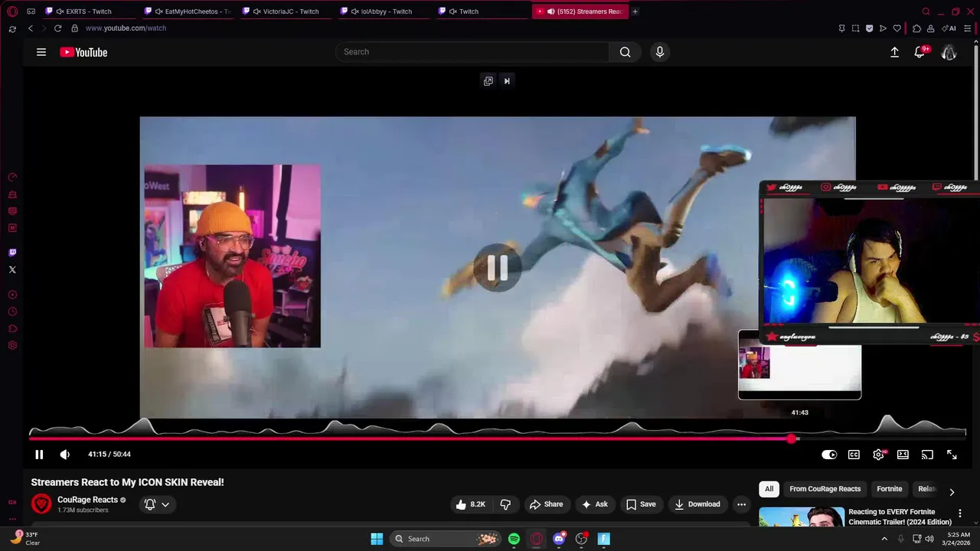Screen dimensions: 980x551
Task: Click the pop-out detach video icon
Action: click(488, 81)
